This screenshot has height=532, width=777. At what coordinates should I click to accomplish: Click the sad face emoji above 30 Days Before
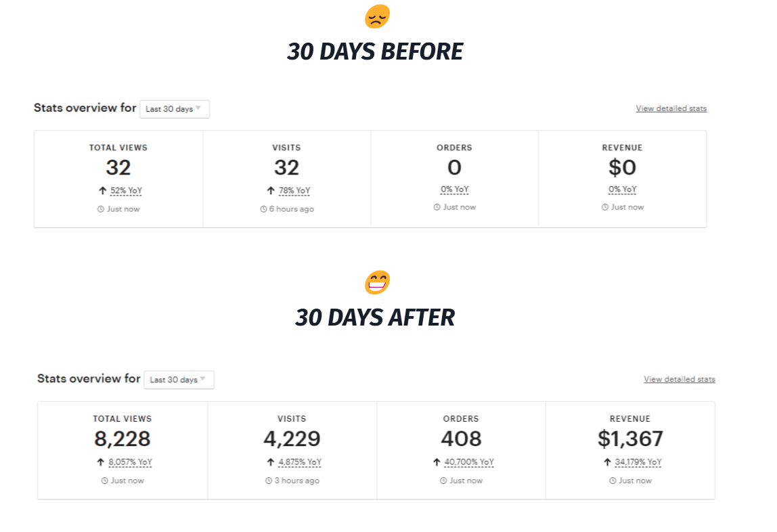377,17
